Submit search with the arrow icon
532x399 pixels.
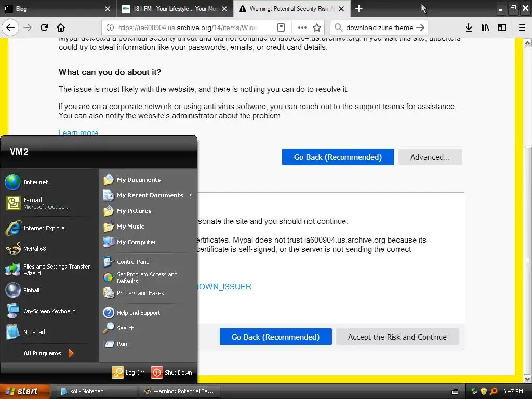click(x=420, y=28)
